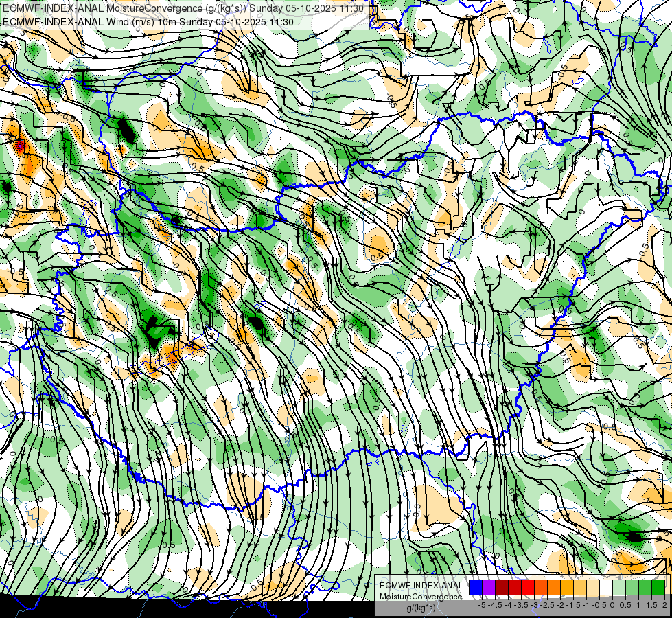Select the orange swatch between -2.5 and -2
Image resolution: width=672 pixels, height=618 pixels.
pos(554,588)
